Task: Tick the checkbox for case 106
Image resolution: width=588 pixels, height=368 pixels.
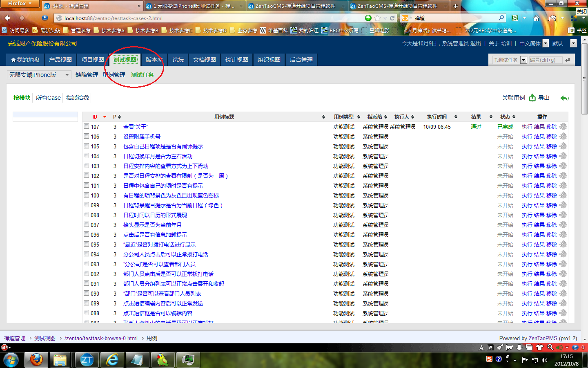Action: (87, 136)
